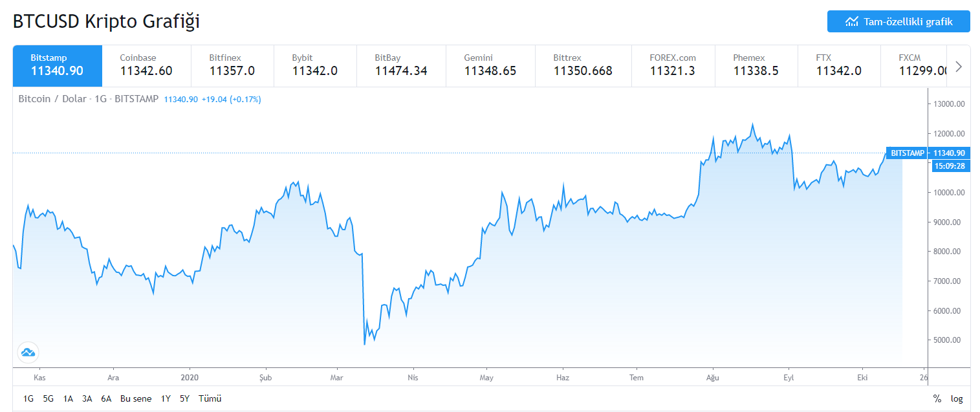Select the Gemini exchange tab
The width and height of the screenshot is (980, 412).
coord(490,65)
